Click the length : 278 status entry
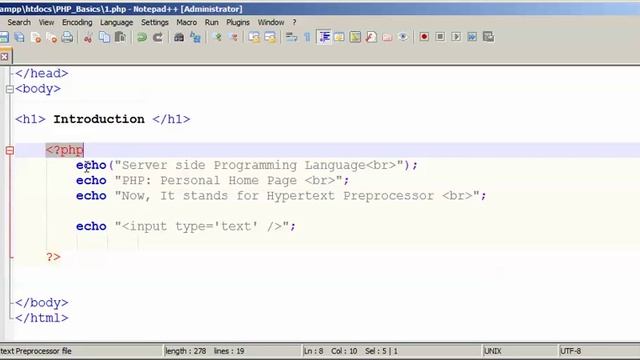640x360 pixels. 185,351
